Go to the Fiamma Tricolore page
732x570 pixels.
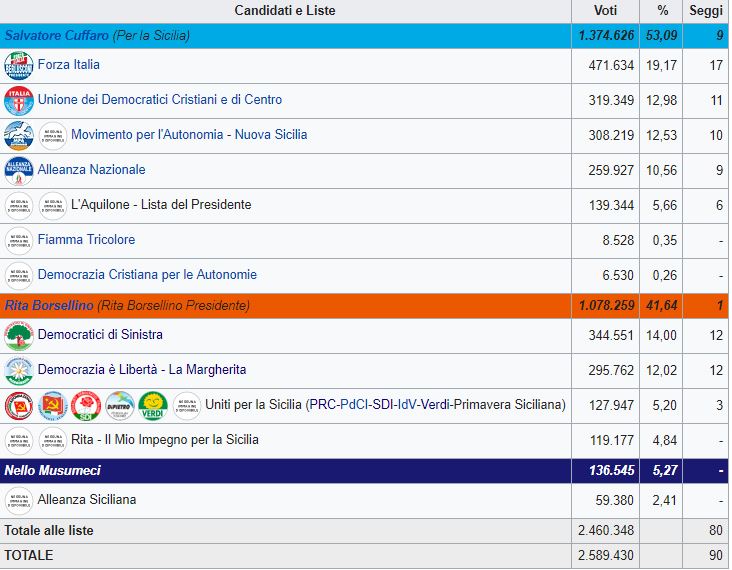86,240
